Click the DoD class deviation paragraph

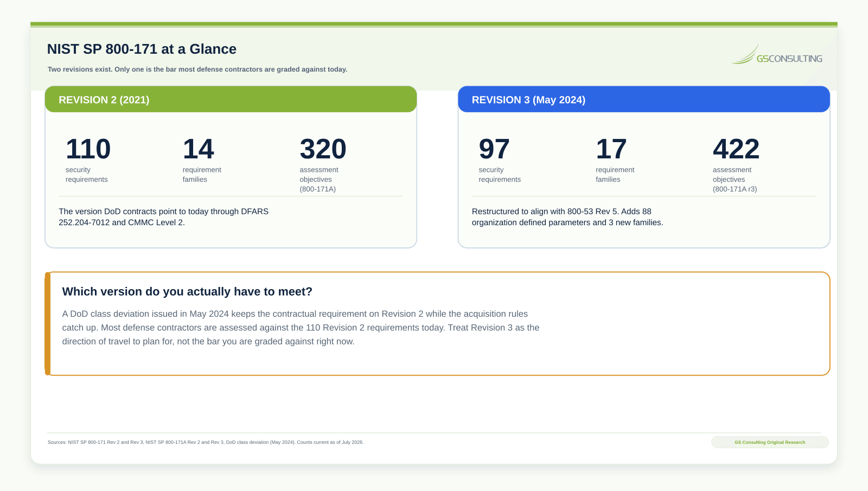(x=301, y=328)
